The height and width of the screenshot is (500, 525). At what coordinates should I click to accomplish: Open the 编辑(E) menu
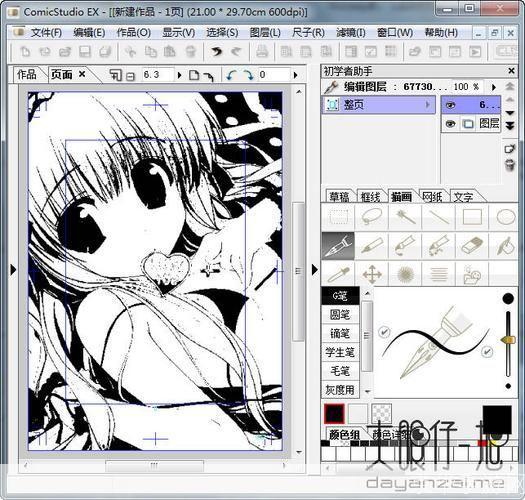pos(89,32)
